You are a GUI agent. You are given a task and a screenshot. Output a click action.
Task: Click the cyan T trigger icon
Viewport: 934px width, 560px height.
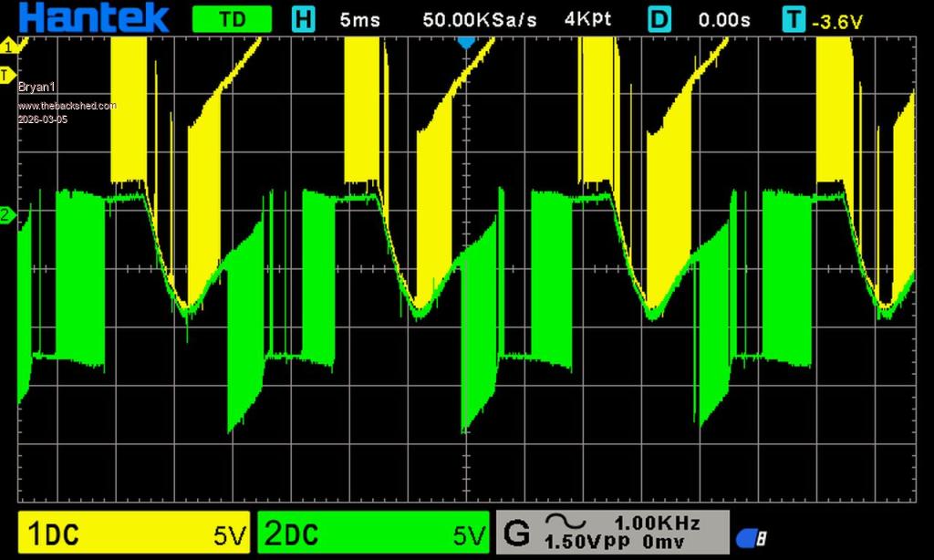coord(794,19)
